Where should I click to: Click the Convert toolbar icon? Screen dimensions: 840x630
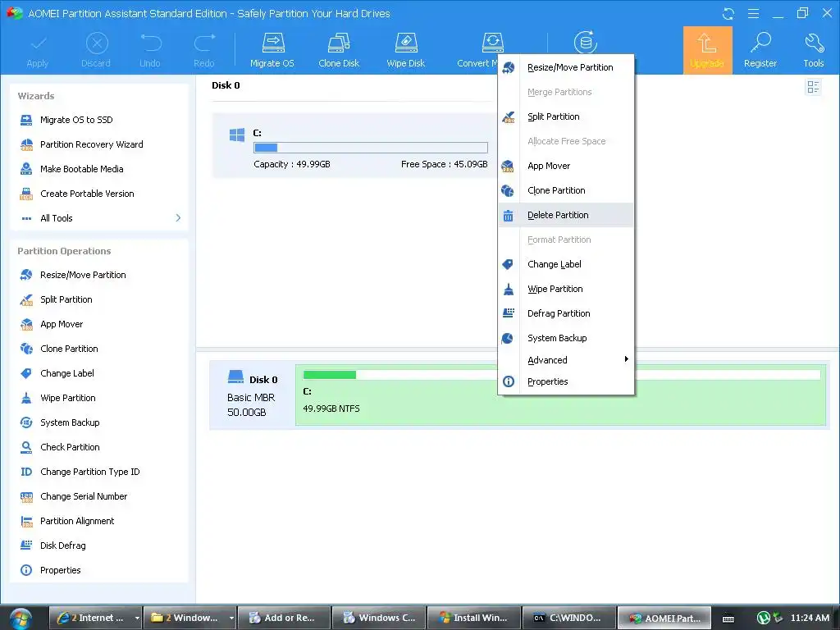point(492,43)
